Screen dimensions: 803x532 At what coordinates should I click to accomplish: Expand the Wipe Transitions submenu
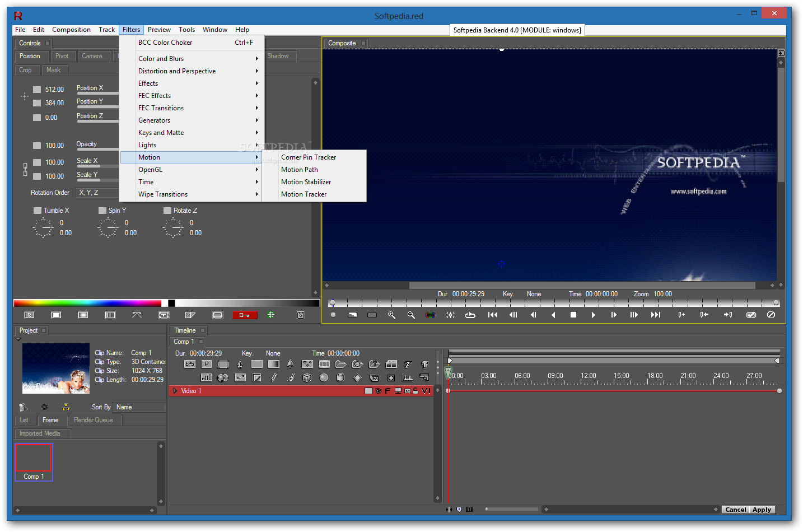click(x=192, y=194)
